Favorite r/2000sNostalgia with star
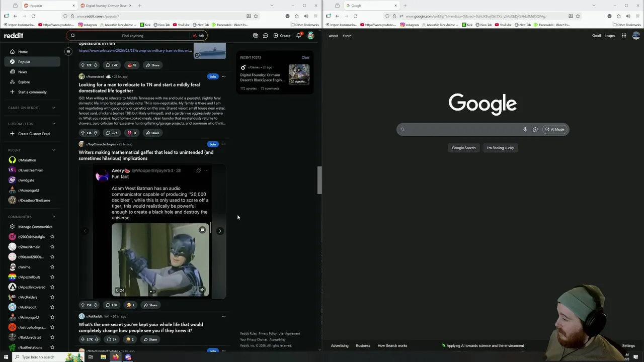This screenshot has width=644, height=362. 52,237
